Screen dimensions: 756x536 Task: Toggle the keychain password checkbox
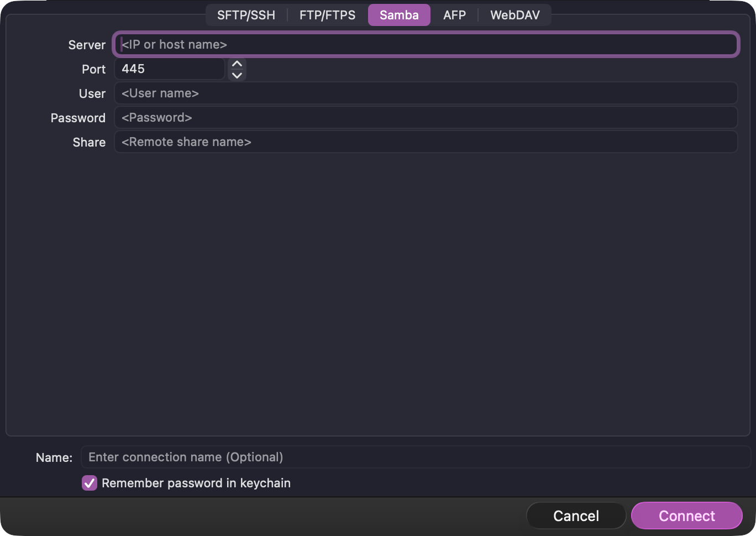pyautogui.click(x=90, y=483)
